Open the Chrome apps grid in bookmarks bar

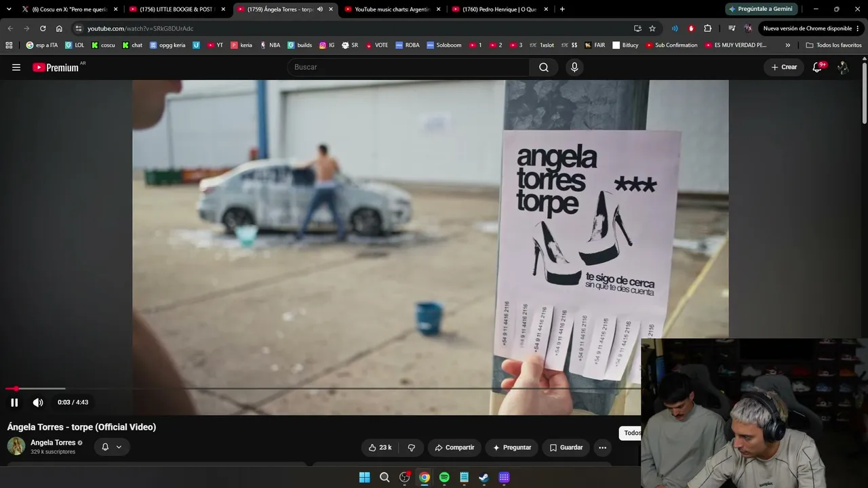[x=9, y=45]
